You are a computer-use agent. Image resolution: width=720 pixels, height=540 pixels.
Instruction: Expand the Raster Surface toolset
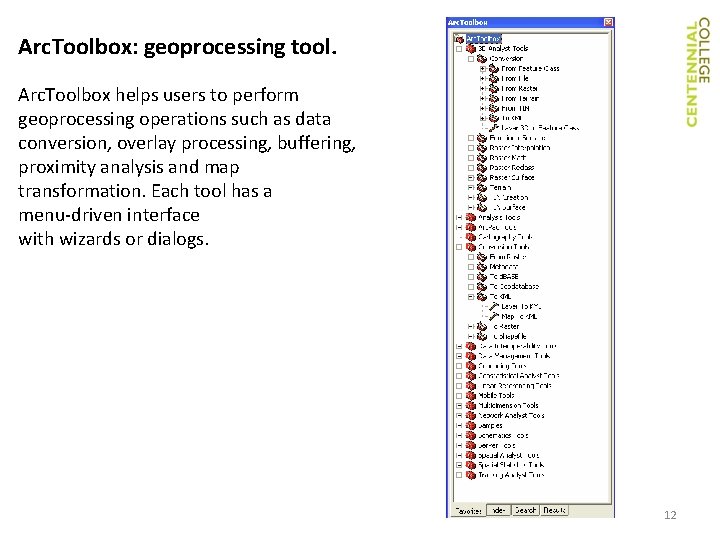[x=471, y=178]
